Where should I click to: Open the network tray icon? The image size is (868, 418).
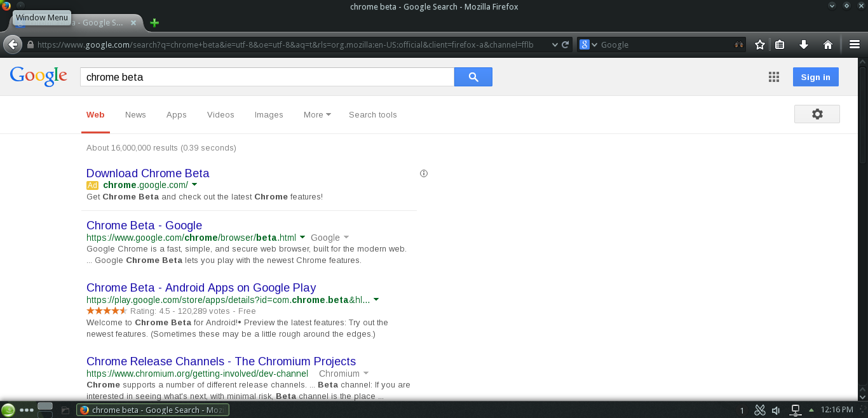pyautogui.click(x=795, y=410)
